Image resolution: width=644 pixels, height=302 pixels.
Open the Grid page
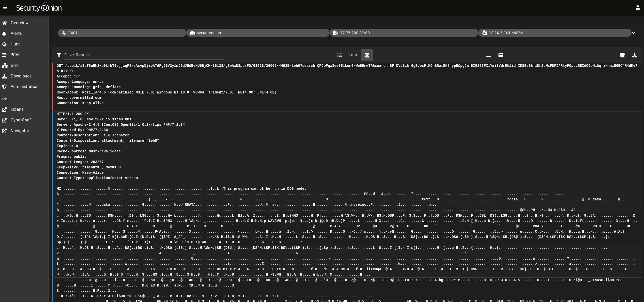click(24, 65)
